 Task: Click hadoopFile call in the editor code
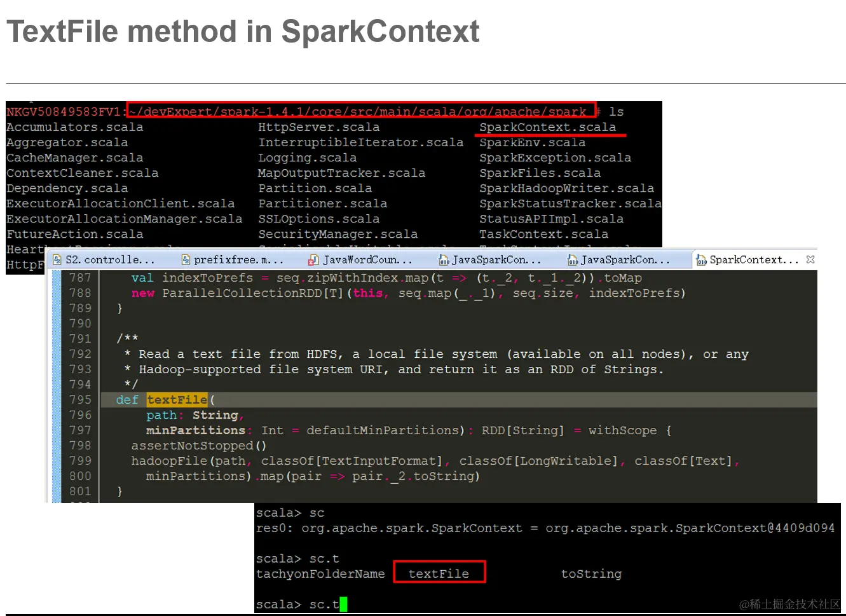pos(169,461)
